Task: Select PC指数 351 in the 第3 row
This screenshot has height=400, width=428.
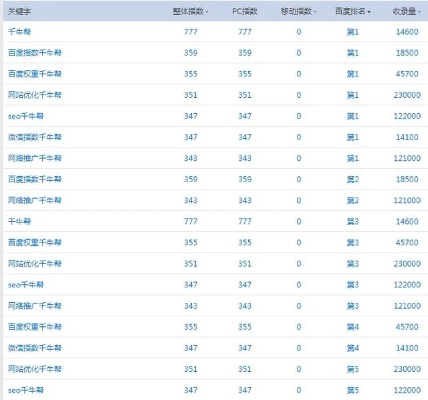Action: pos(245,264)
